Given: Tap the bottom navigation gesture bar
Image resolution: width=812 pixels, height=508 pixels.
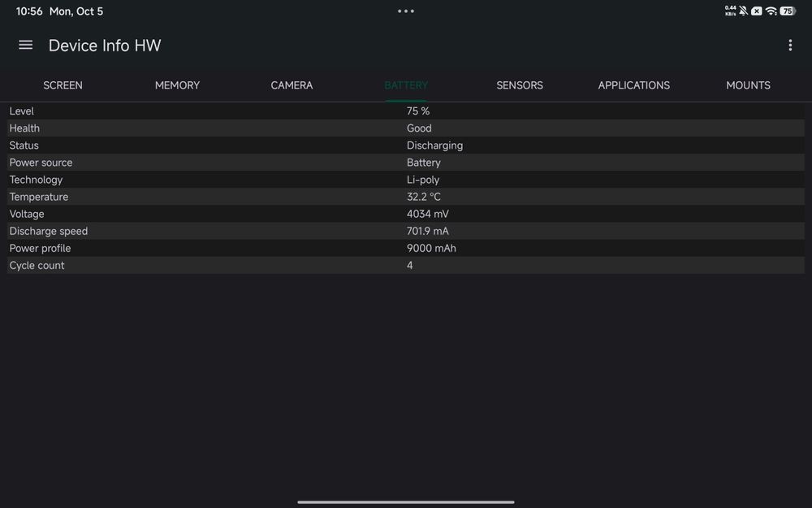Looking at the screenshot, I should point(405,501).
